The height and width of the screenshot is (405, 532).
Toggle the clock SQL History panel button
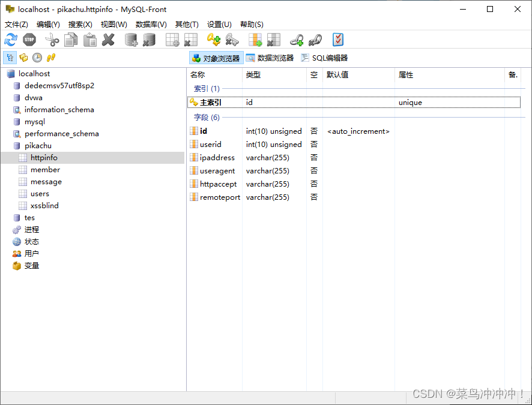[37, 58]
